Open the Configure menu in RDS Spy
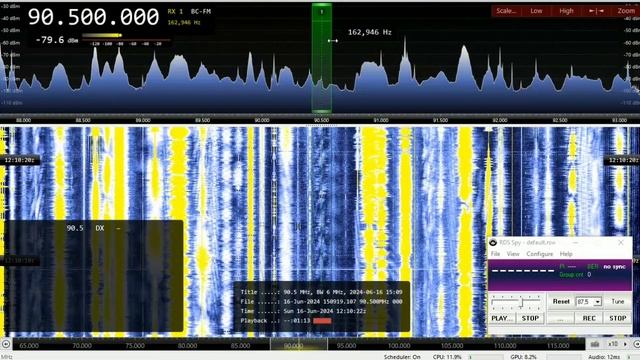The width and height of the screenshot is (640, 360). [539, 254]
